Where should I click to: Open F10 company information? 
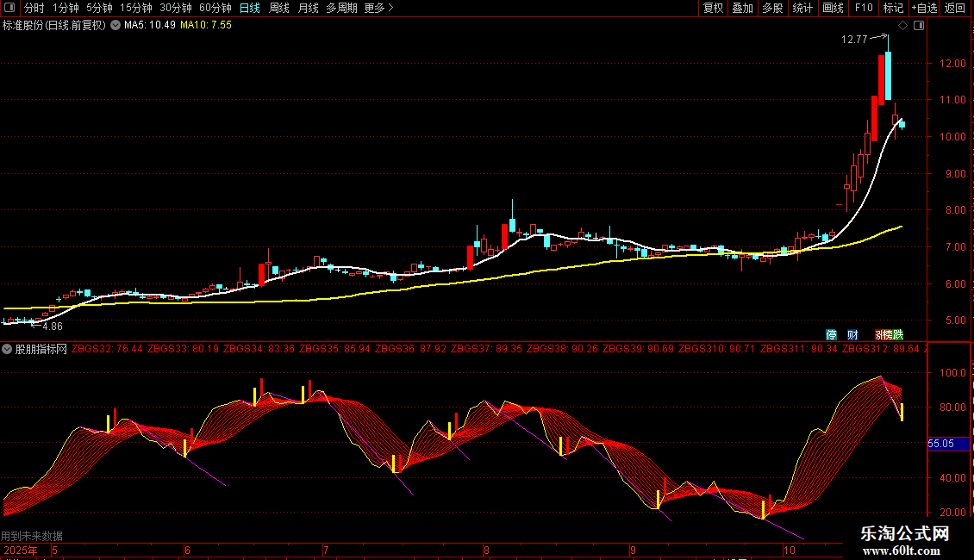[x=864, y=8]
